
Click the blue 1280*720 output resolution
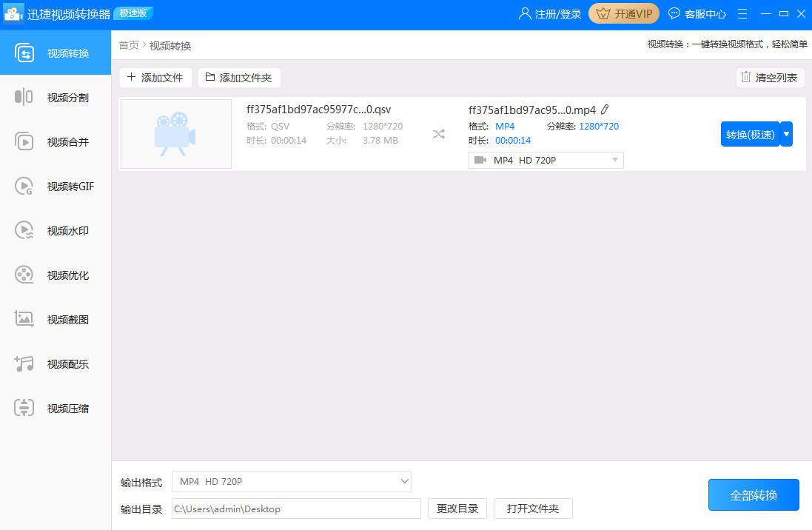pos(599,127)
